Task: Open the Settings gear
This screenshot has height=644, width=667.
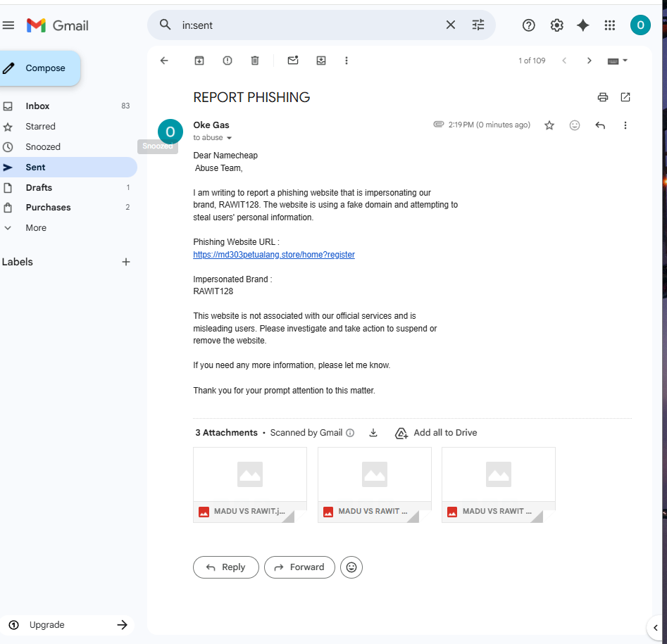Action: coord(556,25)
